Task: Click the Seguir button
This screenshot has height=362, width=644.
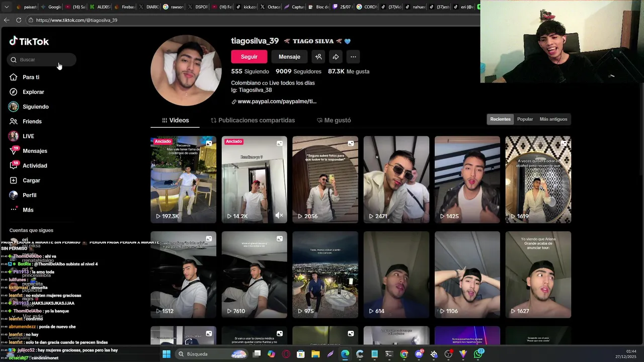Action: point(249,57)
